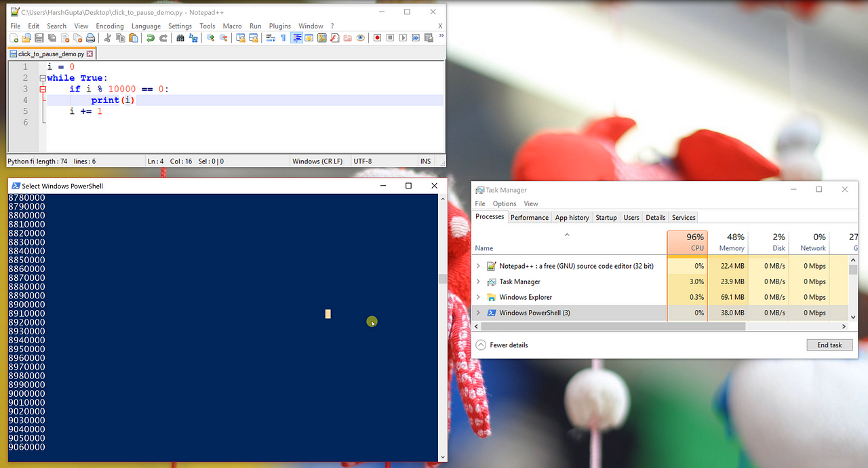Click the Save Recorded Macro icon

click(429, 38)
